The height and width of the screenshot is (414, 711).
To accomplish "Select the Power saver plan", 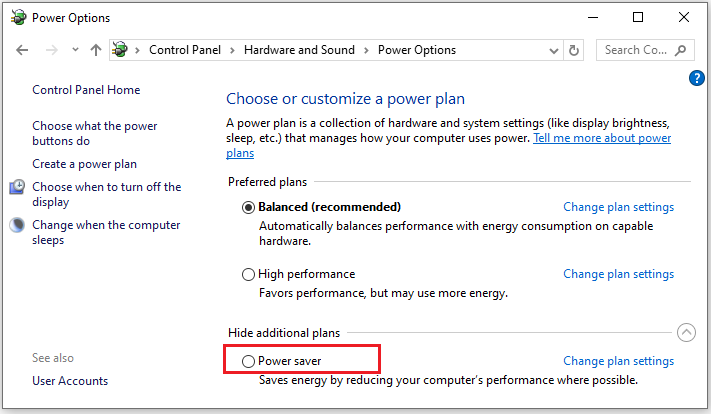I will click(249, 361).
